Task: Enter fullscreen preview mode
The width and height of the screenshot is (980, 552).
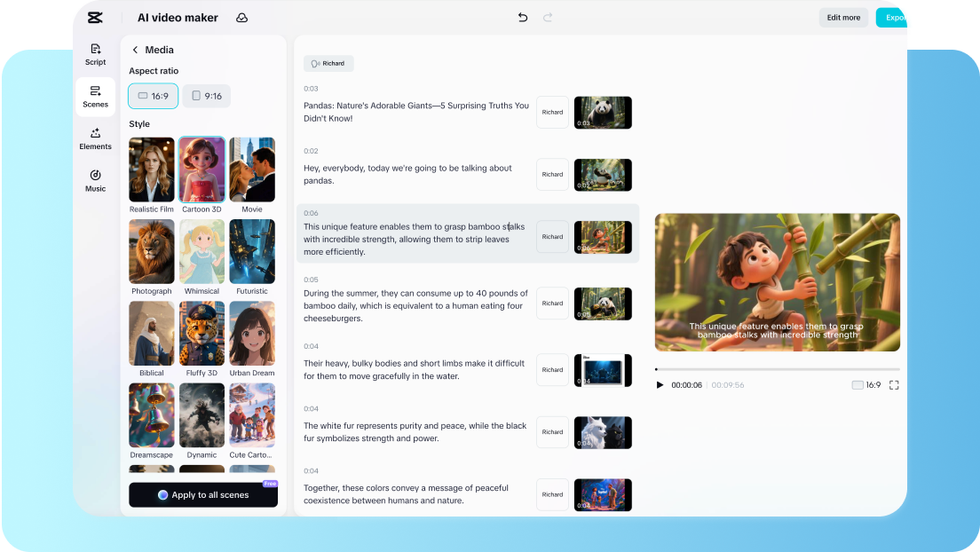Action: 894,384
